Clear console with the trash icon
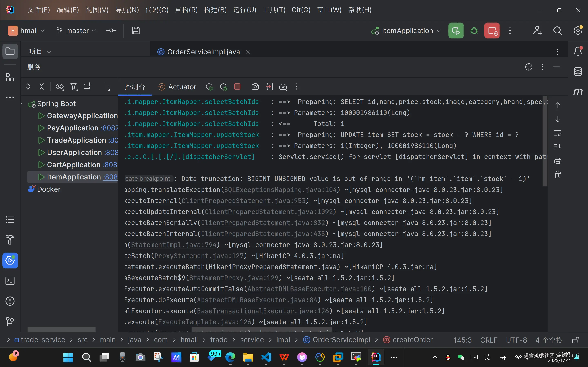Image resolution: width=588 pixels, height=367 pixels. [x=558, y=175]
